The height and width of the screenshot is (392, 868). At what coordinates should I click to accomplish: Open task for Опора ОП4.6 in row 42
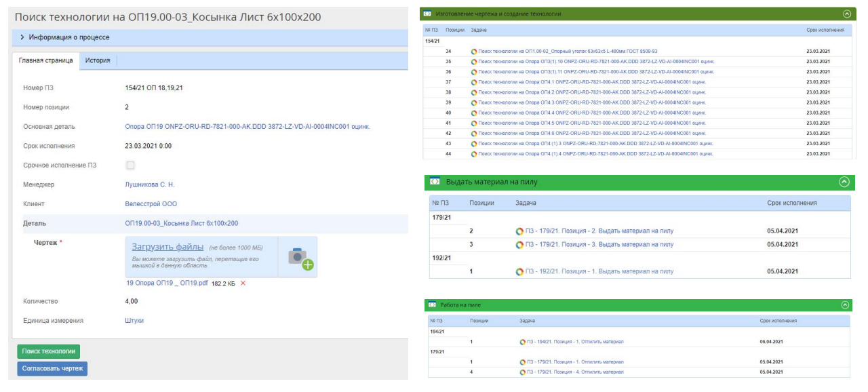pos(592,134)
